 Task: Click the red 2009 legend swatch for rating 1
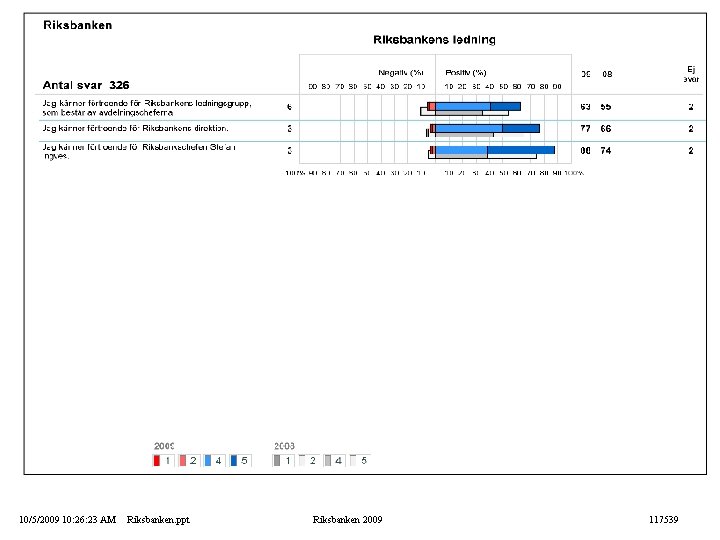(x=157, y=461)
